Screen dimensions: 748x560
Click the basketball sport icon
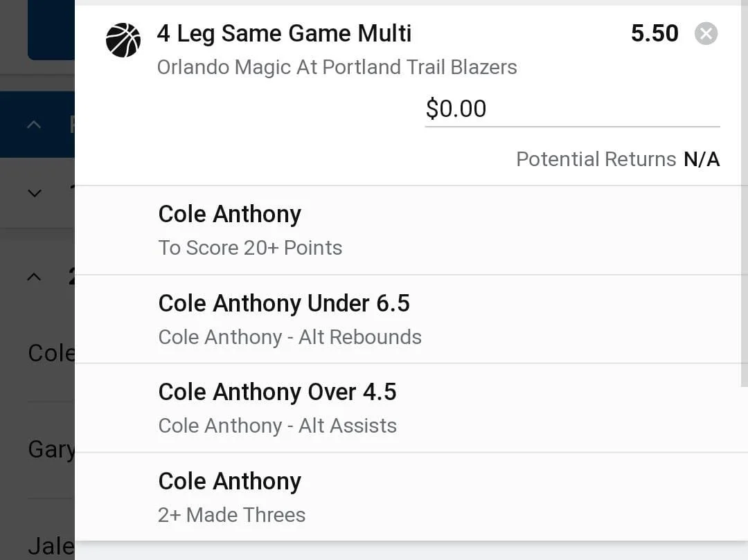tap(123, 40)
